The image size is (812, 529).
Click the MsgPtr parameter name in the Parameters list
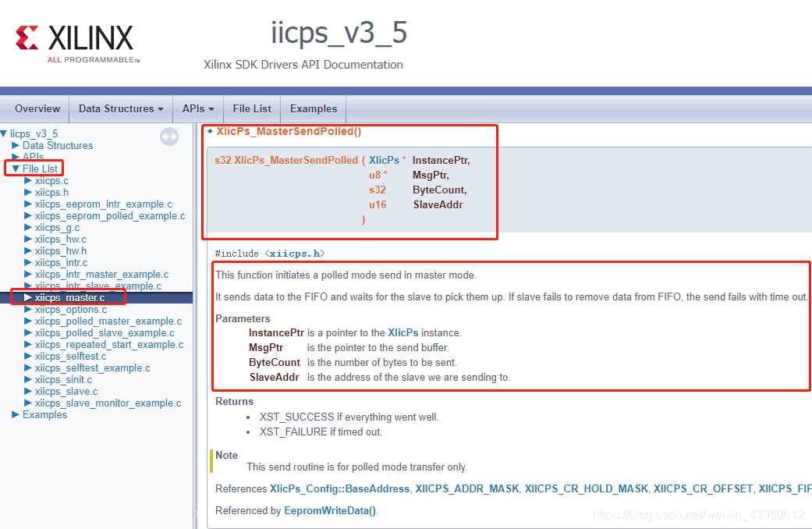click(266, 348)
